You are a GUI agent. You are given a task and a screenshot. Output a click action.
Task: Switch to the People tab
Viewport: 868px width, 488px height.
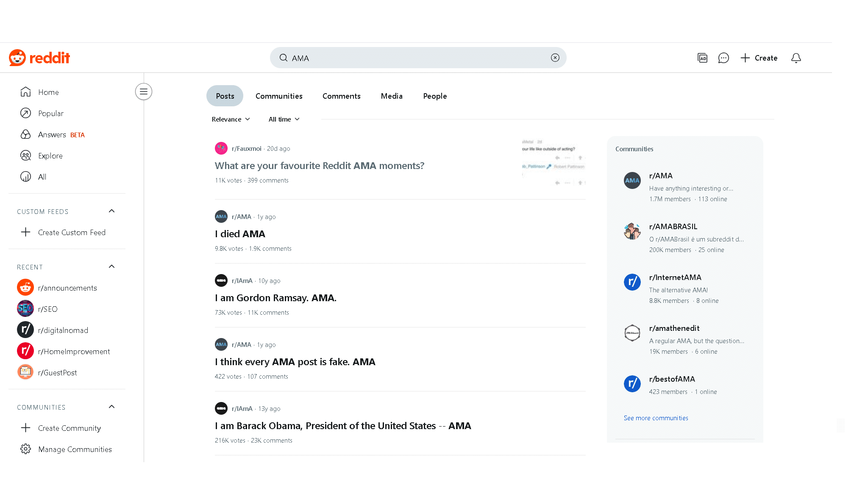coord(435,96)
